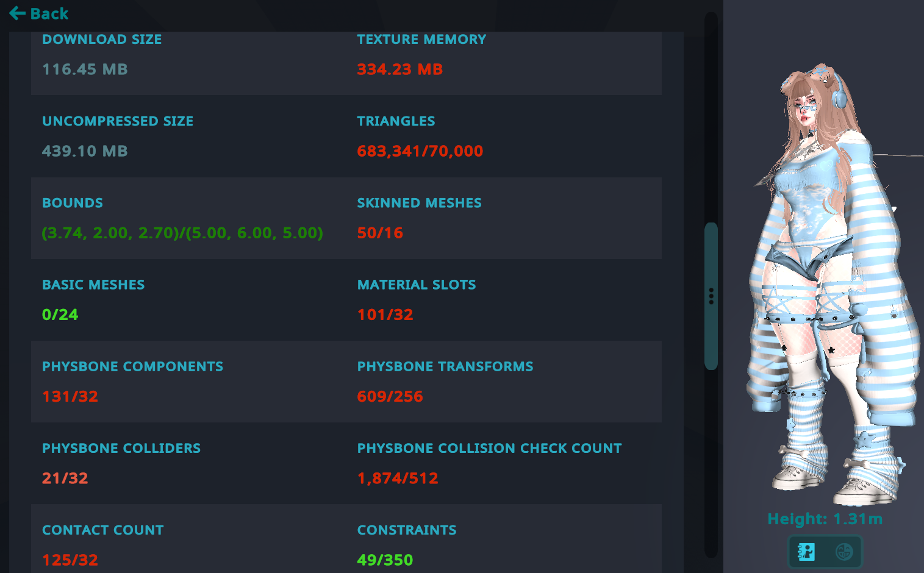Select the avatar pose book icon

pos(806,552)
